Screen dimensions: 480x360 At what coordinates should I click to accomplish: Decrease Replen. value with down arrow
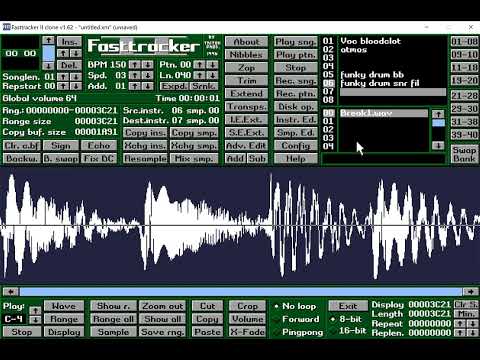(472, 332)
